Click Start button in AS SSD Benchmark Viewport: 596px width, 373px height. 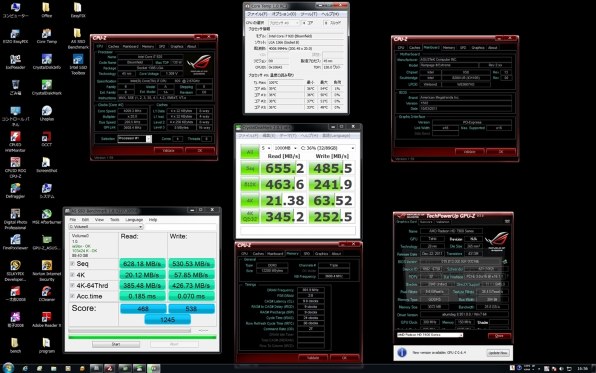tap(116, 344)
